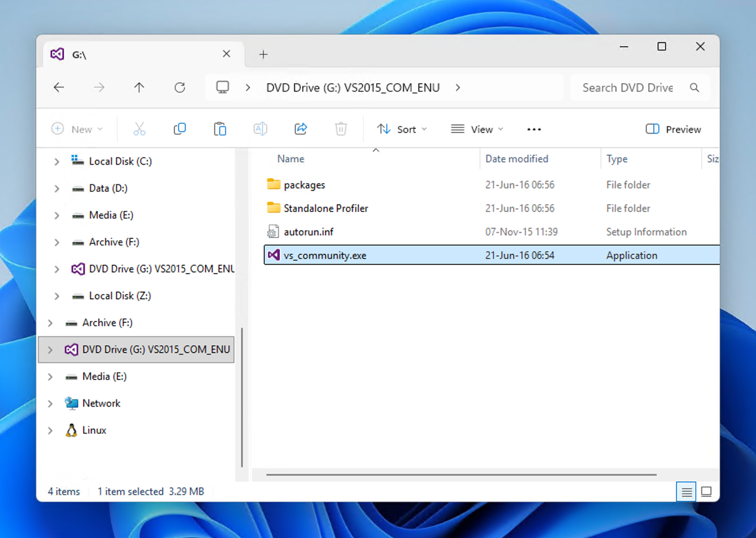Click the Setup Information type cell

click(x=646, y=232)
